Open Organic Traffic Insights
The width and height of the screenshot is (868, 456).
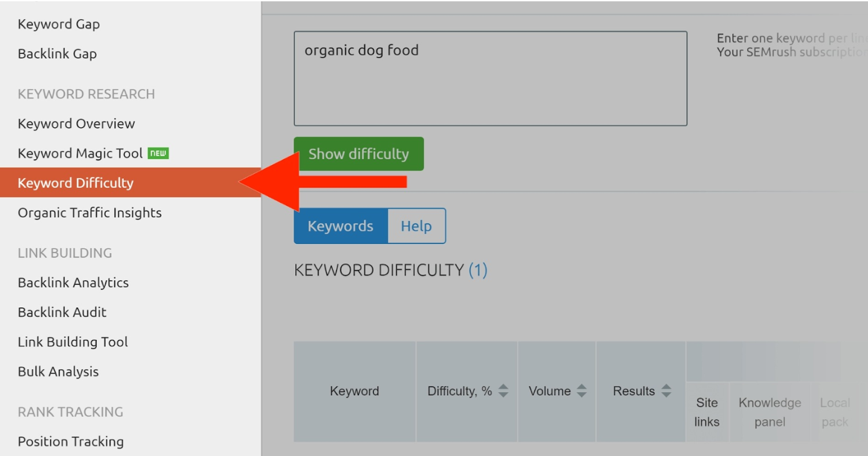[90, 213]
